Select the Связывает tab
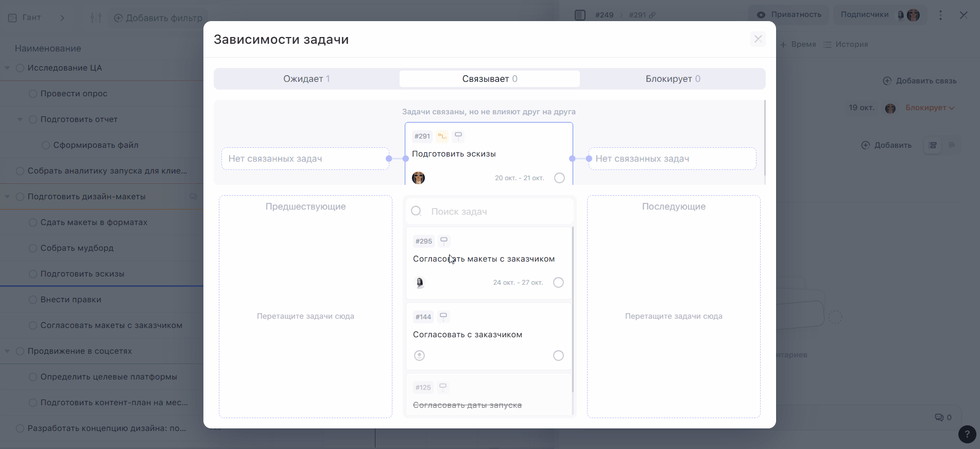This screenshot has height=449, width=980. click(x=489, y=79)
